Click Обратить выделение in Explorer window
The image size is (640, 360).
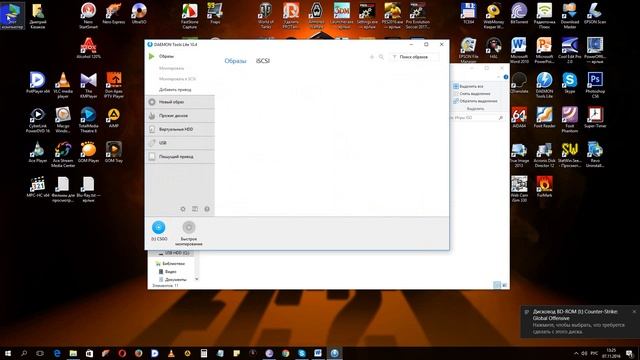pyautogui.click(x=475, y=101)
